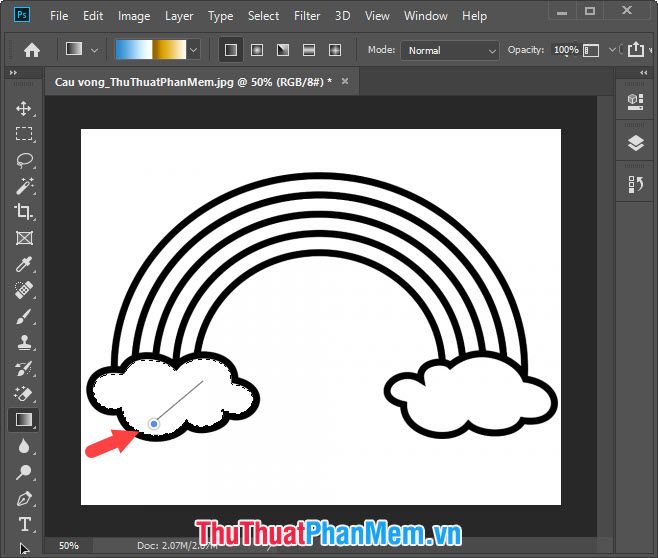
Task: Open the tool preset picker arrow
Action: click(95, 49)
